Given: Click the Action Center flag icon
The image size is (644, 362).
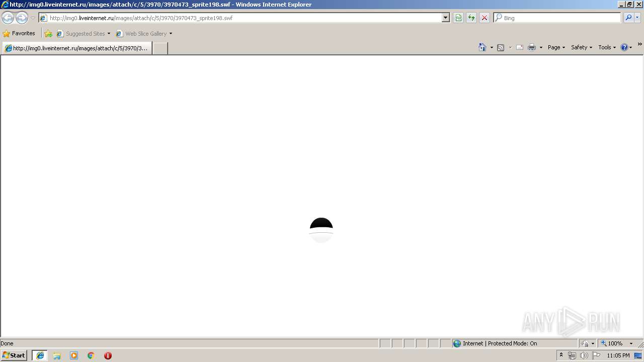Looking at the screenshot, I should point(596,355).
